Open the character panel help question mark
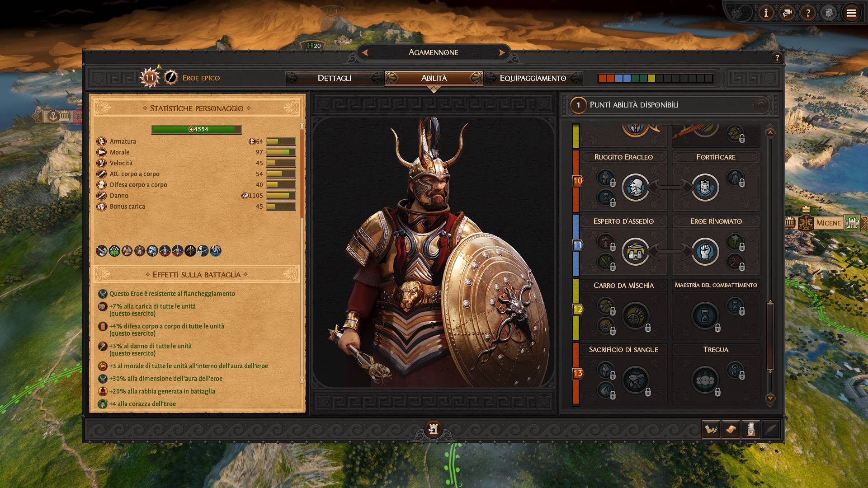 [777, 58]
